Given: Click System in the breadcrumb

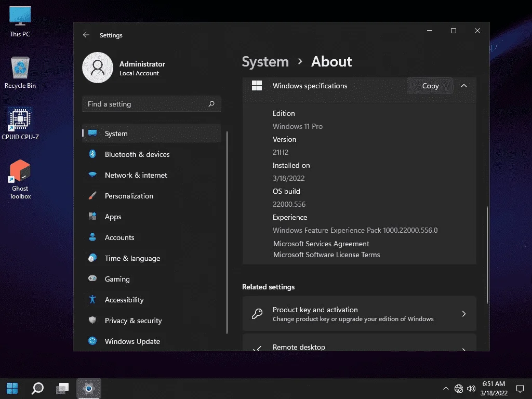Looking at the screenshot, I should 265,62.
